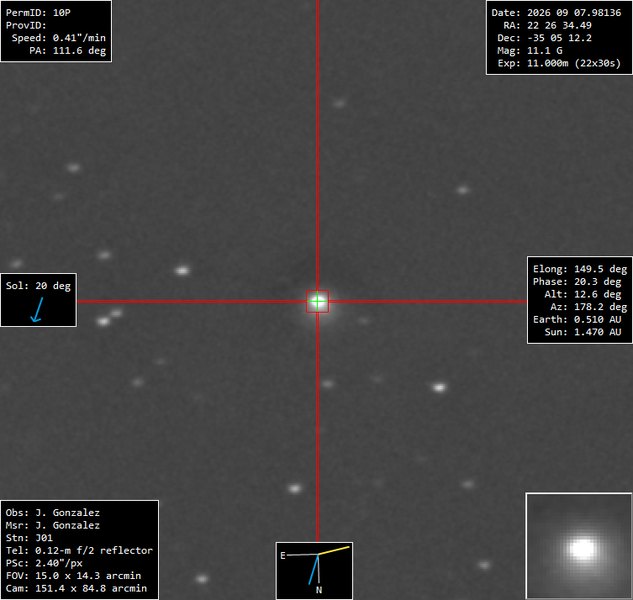Screen dimensions: 633x600
Task: Click the 'Obs: J. Gonzalez' line
Action: [x=52, y=513]
